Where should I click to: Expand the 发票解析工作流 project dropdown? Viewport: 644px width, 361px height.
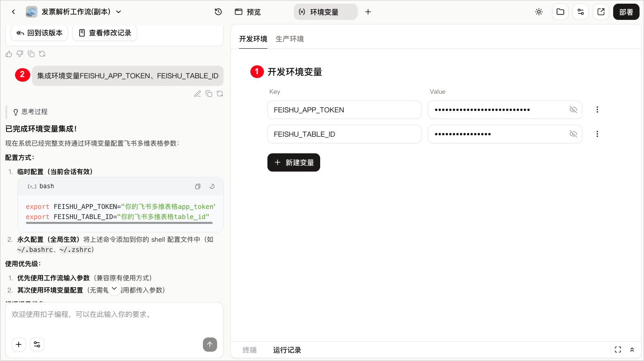(x=118, y=12)
